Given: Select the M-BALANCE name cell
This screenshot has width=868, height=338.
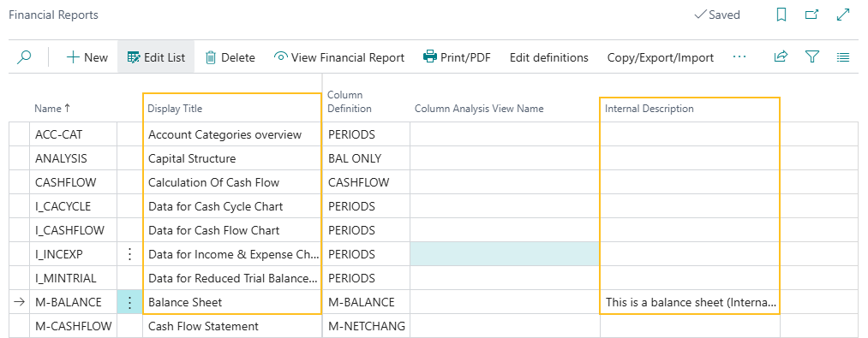Looking at the screenshot, I should [x=73, y=303].
